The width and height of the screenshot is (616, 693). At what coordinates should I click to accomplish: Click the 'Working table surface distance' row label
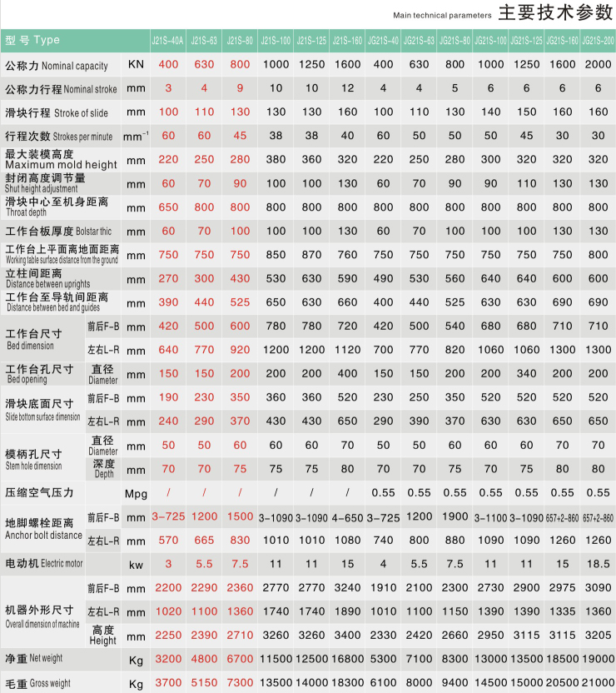coord(62,255)
